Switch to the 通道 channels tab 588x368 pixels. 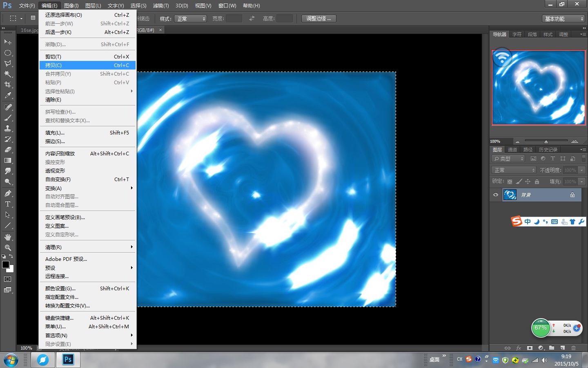512,150
